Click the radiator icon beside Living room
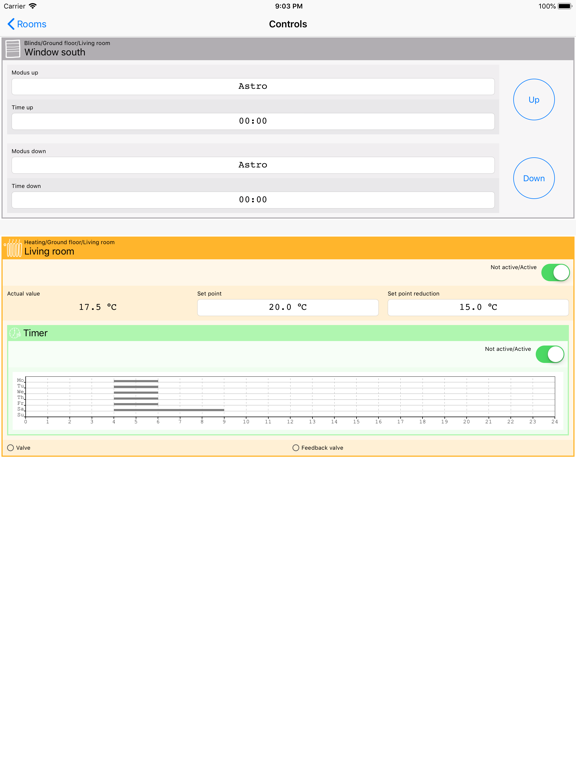Viewport: 576px width, 768px height. click(x=13, y=248)
